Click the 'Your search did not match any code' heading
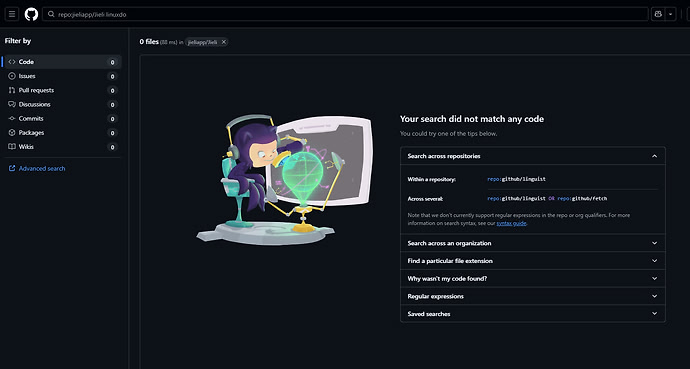The height and width of the screenshot is (369, 690). pos(472,119)
